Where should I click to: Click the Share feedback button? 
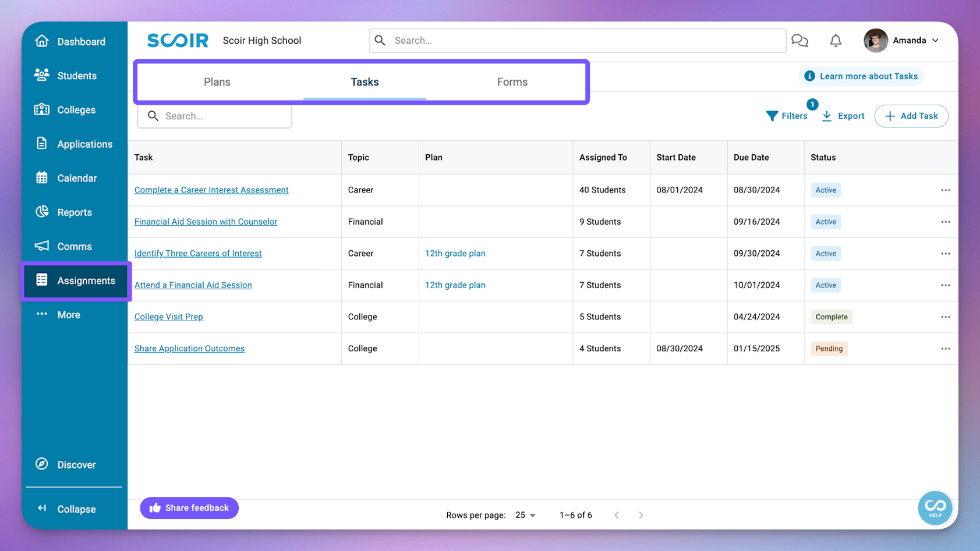pos(189,508)
